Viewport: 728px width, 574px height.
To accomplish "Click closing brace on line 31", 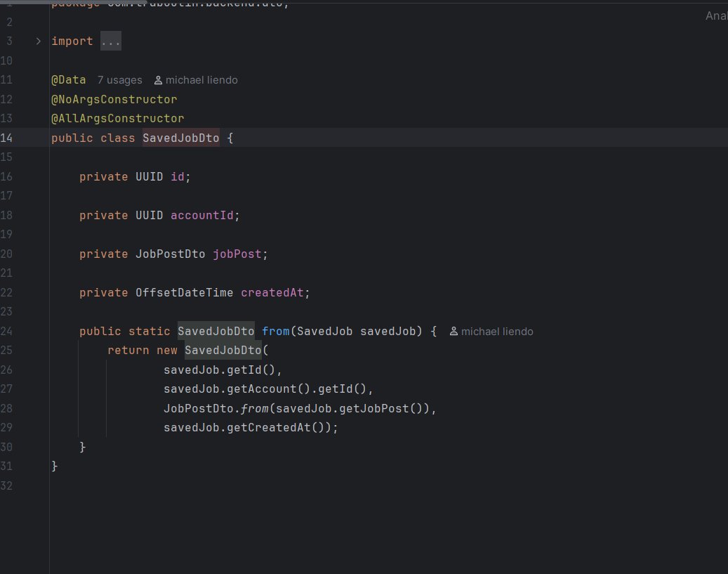I will pyautogui.click(x=54, y=467).
